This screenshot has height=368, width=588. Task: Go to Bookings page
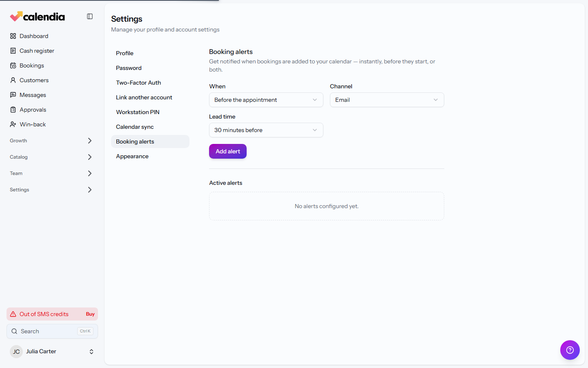tap(52, 65)
